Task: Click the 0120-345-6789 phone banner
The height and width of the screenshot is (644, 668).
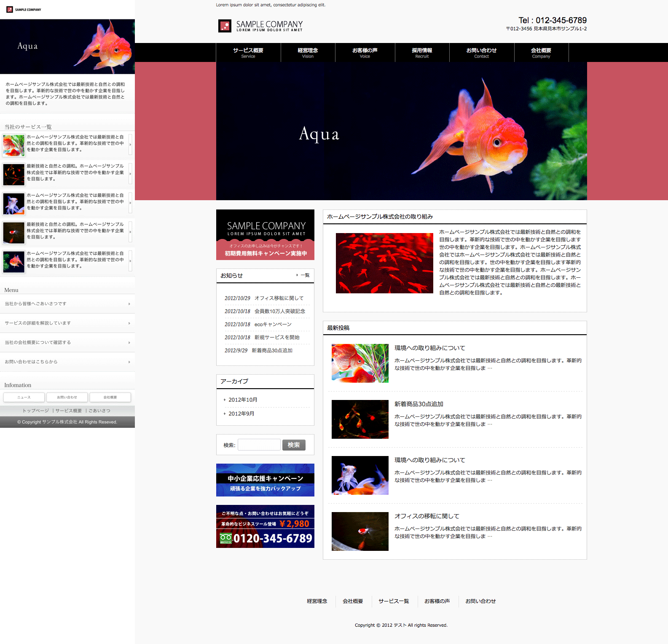Action: pyautogui.click(x=265, y=526)
